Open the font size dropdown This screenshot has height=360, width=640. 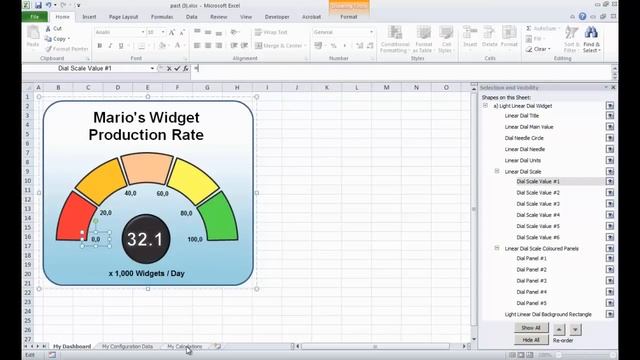pyautogui.click(x=163, y=32)
